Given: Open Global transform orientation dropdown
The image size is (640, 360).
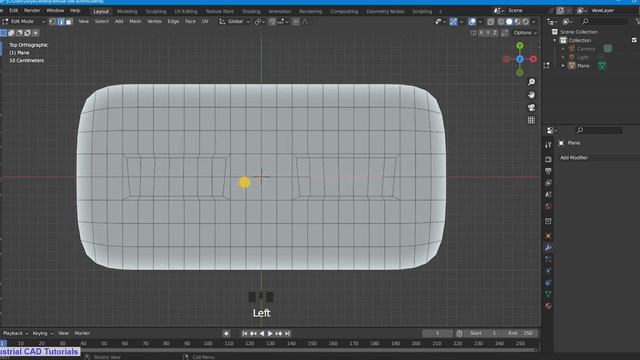Looking at the screenshot, I should 235,22.
